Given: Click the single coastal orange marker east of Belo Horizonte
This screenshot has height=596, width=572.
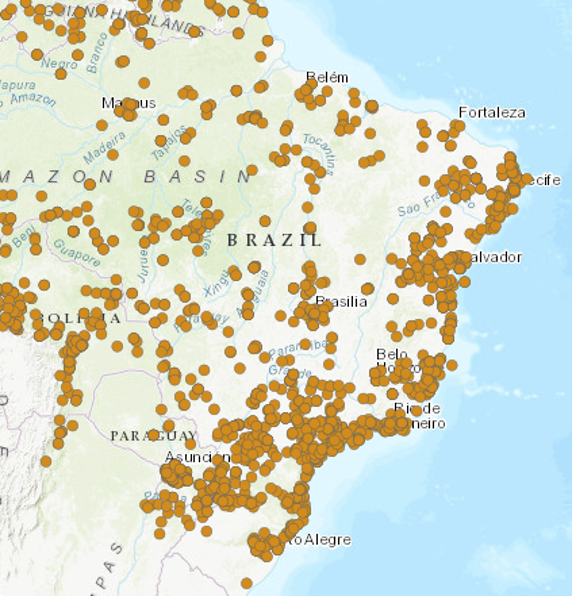Looking at the screenshot, I should point(452,365).
